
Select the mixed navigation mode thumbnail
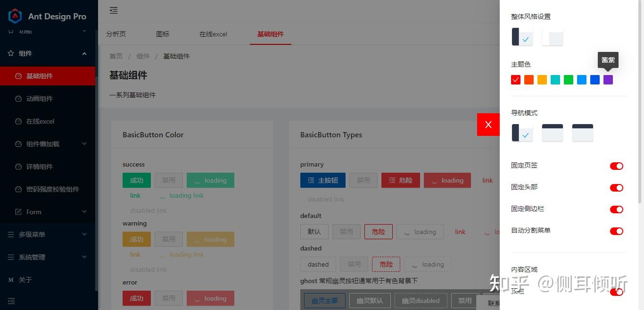(582, 133)
